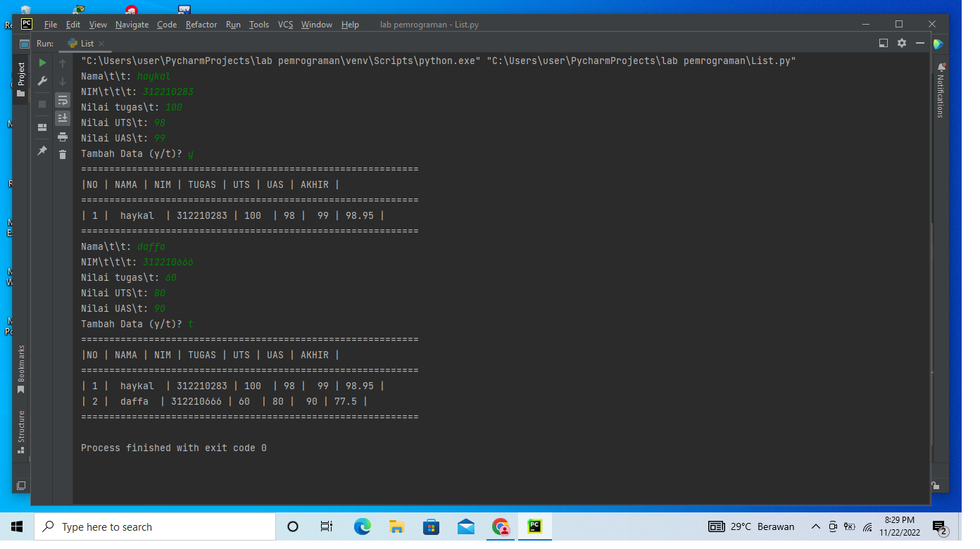Screen dimensions: 980x549
Task: Click the Type here to search field
Action: [x=155, y=526]
